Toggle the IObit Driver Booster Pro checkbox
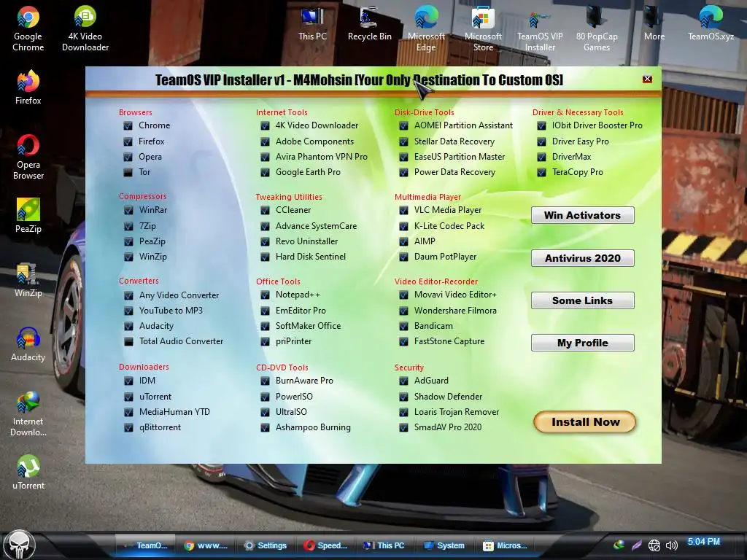The image size is (747, 560). coord(541,125)
